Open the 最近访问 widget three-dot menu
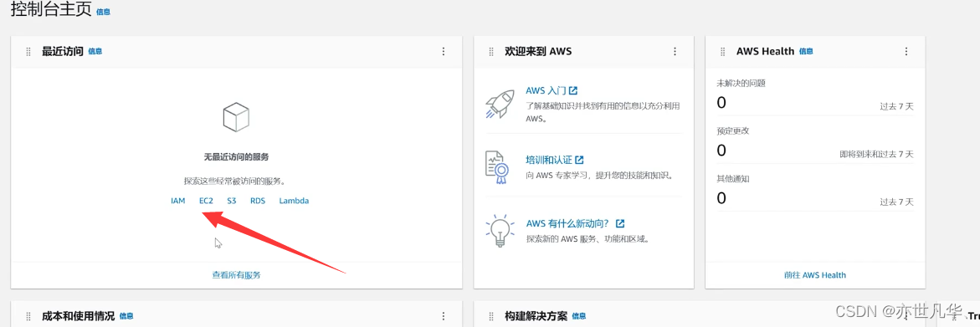 click(443, 52)
